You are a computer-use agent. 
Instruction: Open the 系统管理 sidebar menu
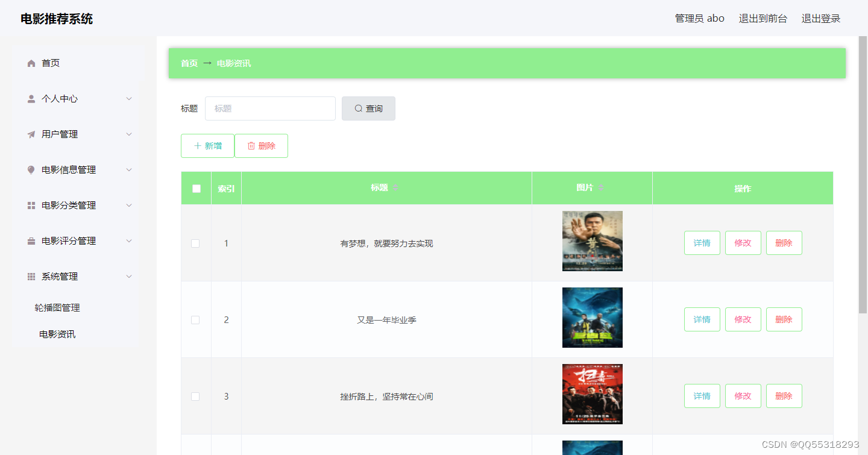[78, 277]
